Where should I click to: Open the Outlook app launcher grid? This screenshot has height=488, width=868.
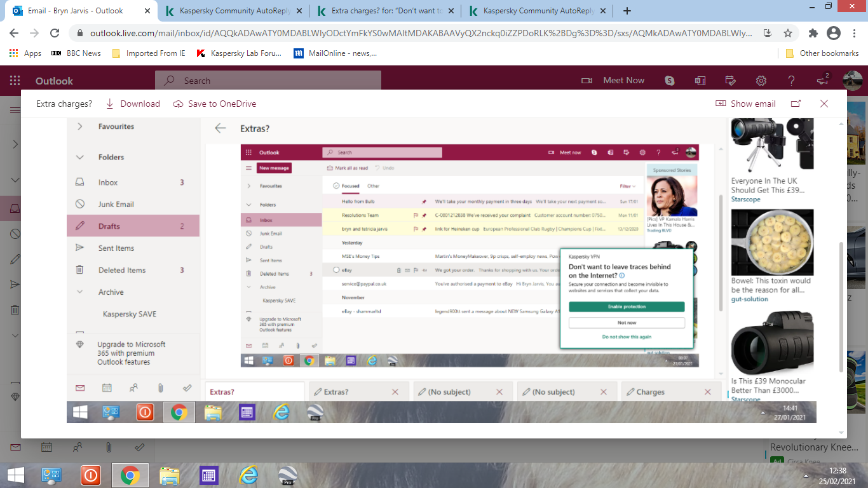(15, 81)
